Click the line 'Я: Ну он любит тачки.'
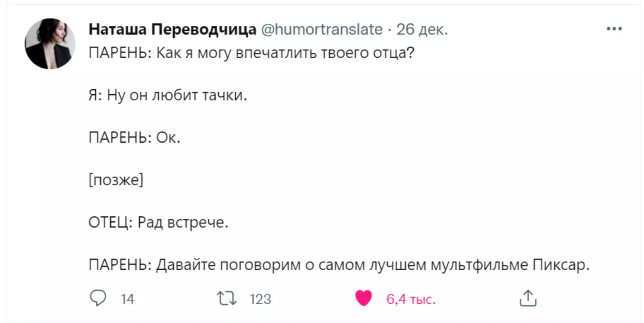The image size is (644, 323). (167, 95)
